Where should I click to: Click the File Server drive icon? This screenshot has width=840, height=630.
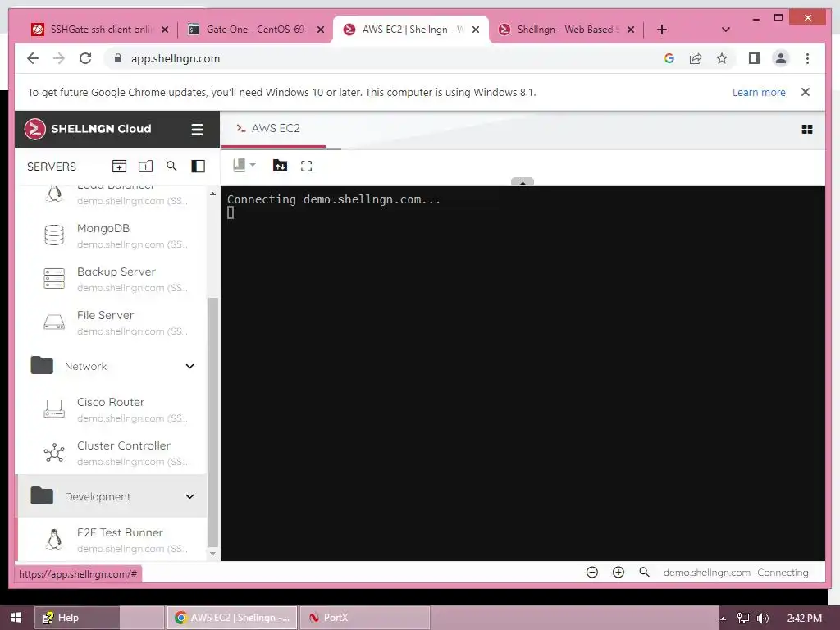pos(54,322)
